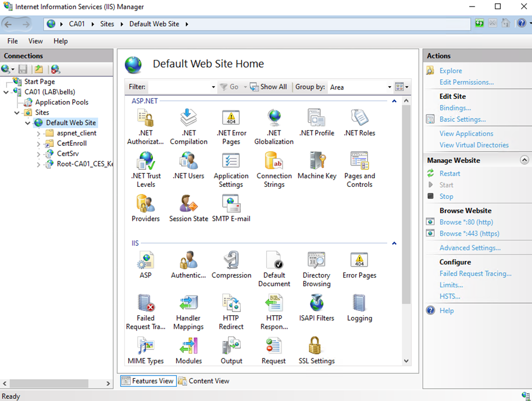Open the SMTP E-mail feature
Screen dimensions: 532x401
231,208
